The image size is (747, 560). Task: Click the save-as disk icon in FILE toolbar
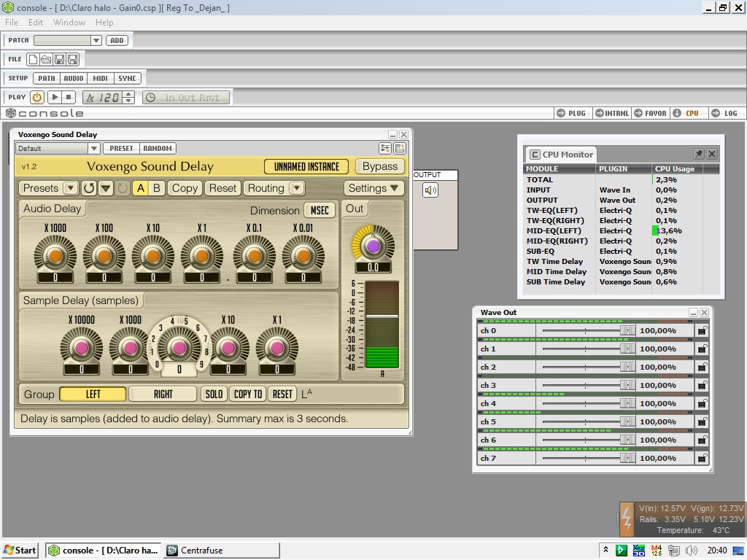click(x=73, y=60)
